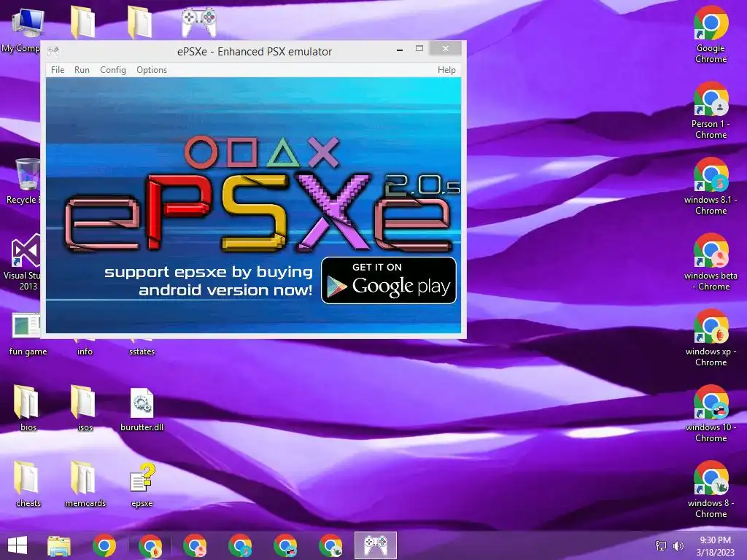
Task: Open the Options menu
Action: click(152, 70)
